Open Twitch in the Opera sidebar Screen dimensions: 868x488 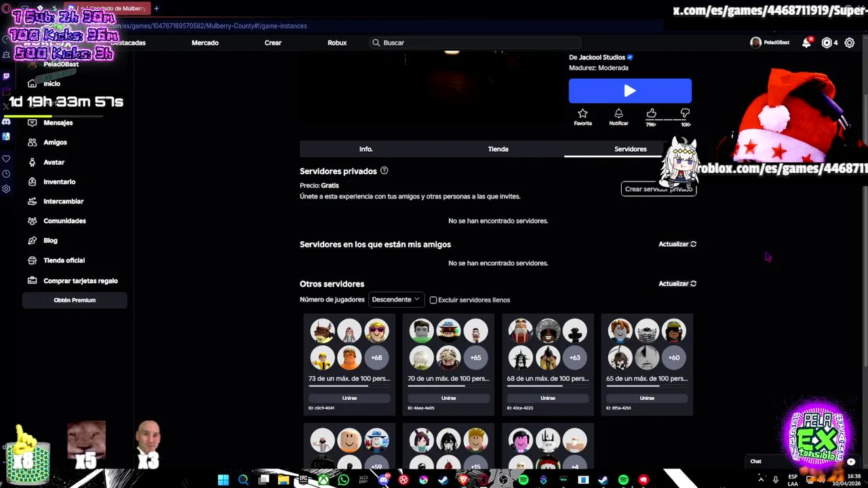click(6, 77)
